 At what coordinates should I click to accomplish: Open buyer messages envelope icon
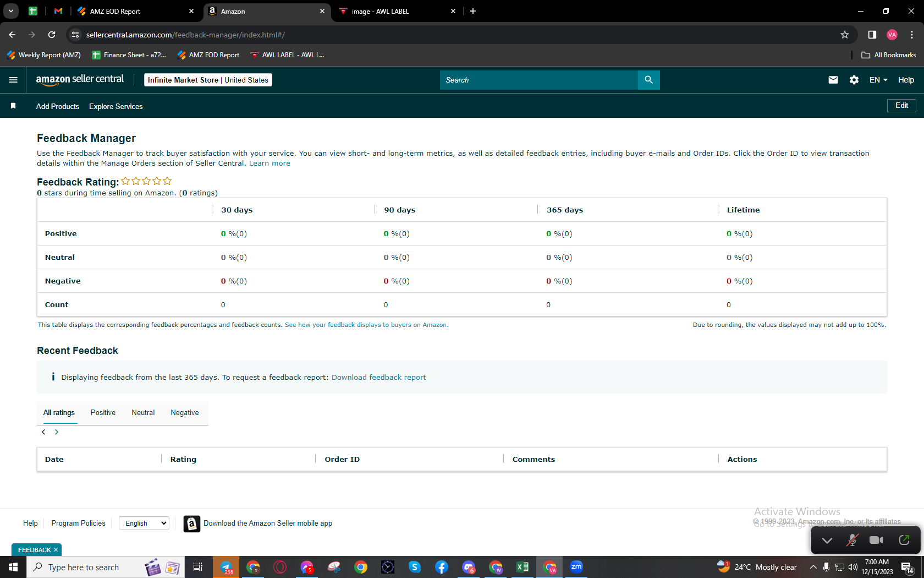[833, 80]
